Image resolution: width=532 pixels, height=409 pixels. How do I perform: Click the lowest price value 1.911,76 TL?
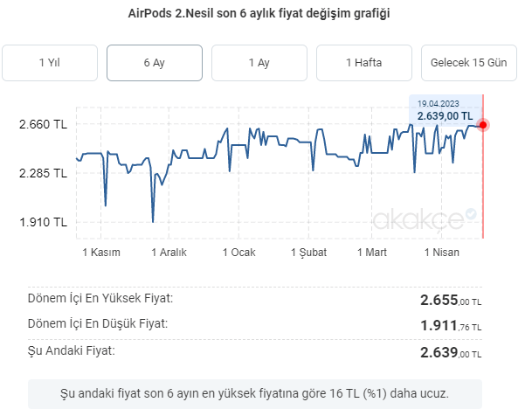tap(451, 326)
